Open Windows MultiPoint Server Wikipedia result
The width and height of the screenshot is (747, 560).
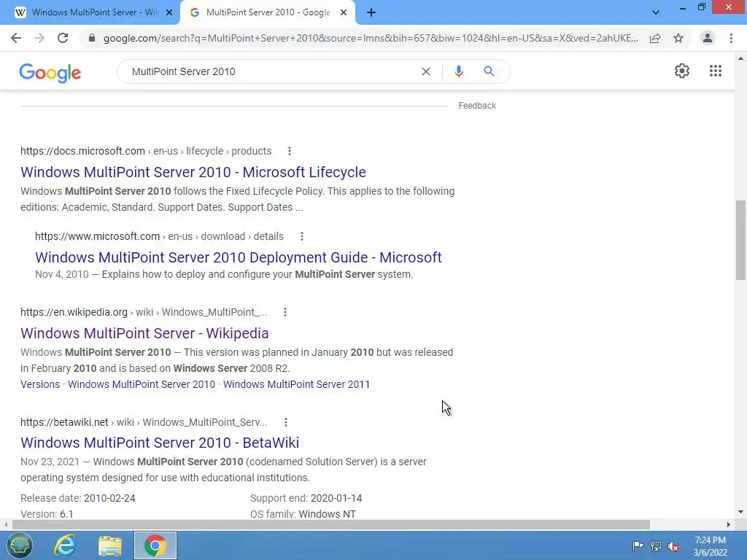[144, 333]
